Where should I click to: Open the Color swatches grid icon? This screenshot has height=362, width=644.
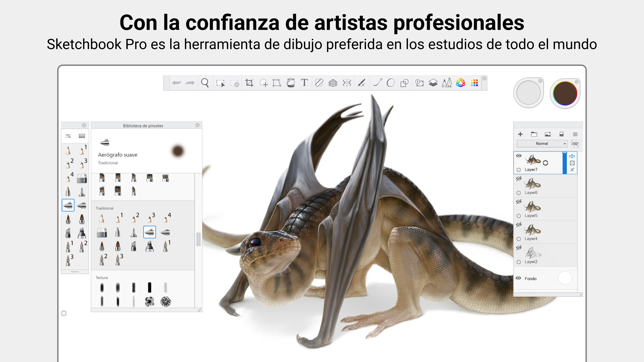pyautogui.click(x=474, y=83)
